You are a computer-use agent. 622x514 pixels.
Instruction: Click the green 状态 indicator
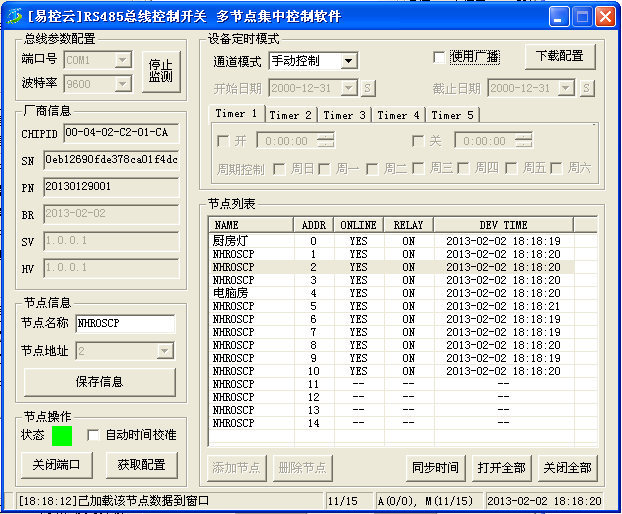tap(62, 436)
